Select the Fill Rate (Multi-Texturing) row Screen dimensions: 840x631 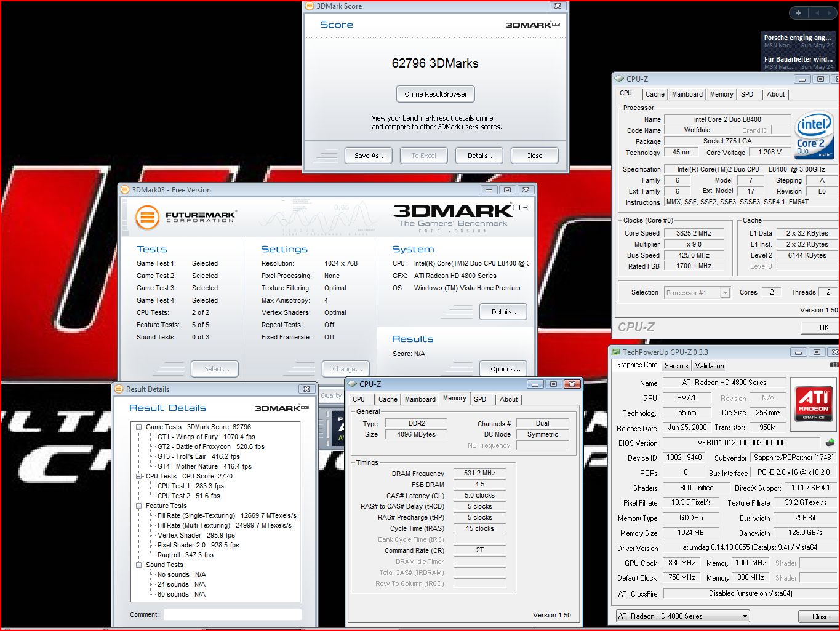pyautogui.click(x=225, y=525)
